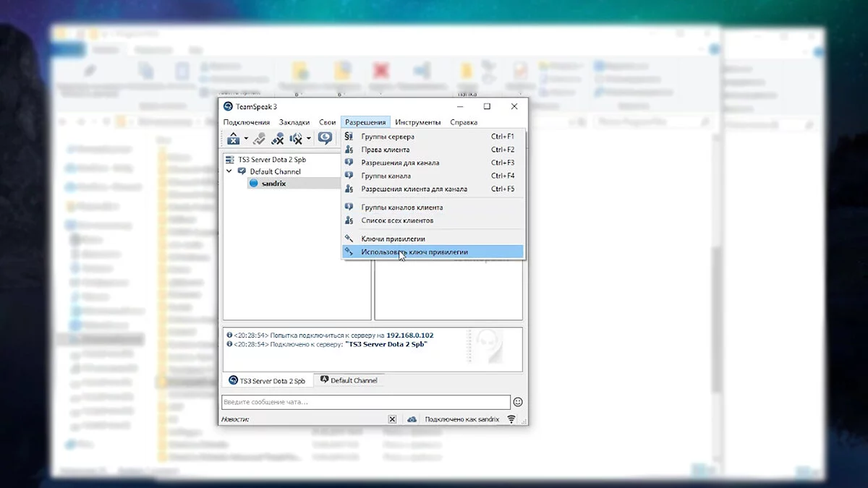Screen dimensions: 868x488
Task: Open dropdown arrow next to speaker mute icon
Action: [309, 138]
